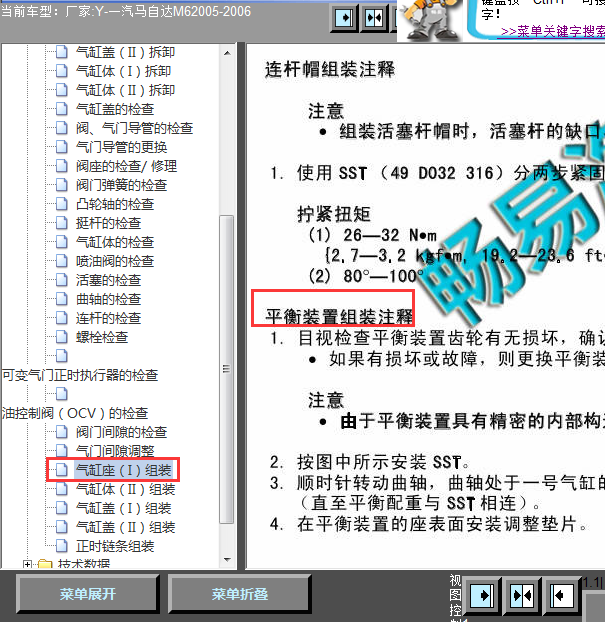Click bottom view control left-arrow icon
The image size is (605, 622).
pos(562,595)
